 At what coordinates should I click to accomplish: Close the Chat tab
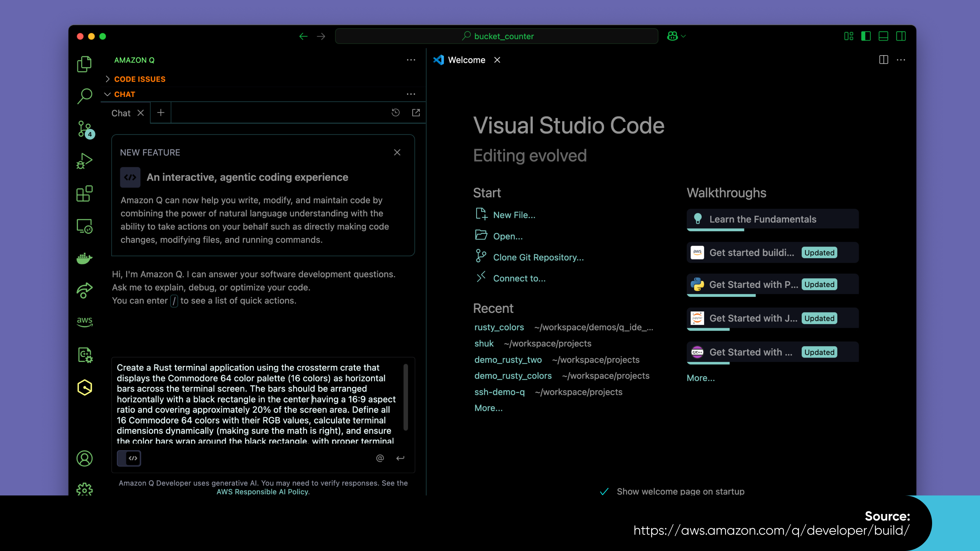coord(140,113)
